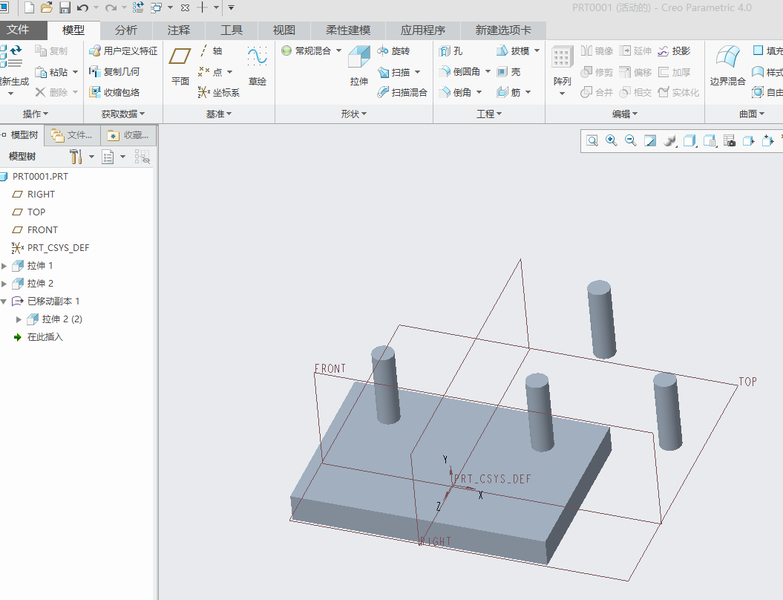
Task: Open the 形状 group dropdown
Action: (x=354, y=114)
